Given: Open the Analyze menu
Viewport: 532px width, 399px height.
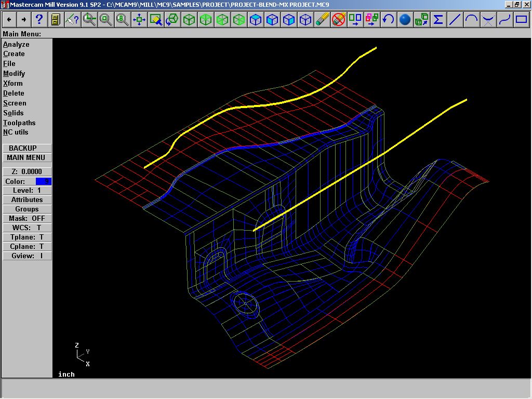Looking at the screenshot, I should tap(16, 45).
